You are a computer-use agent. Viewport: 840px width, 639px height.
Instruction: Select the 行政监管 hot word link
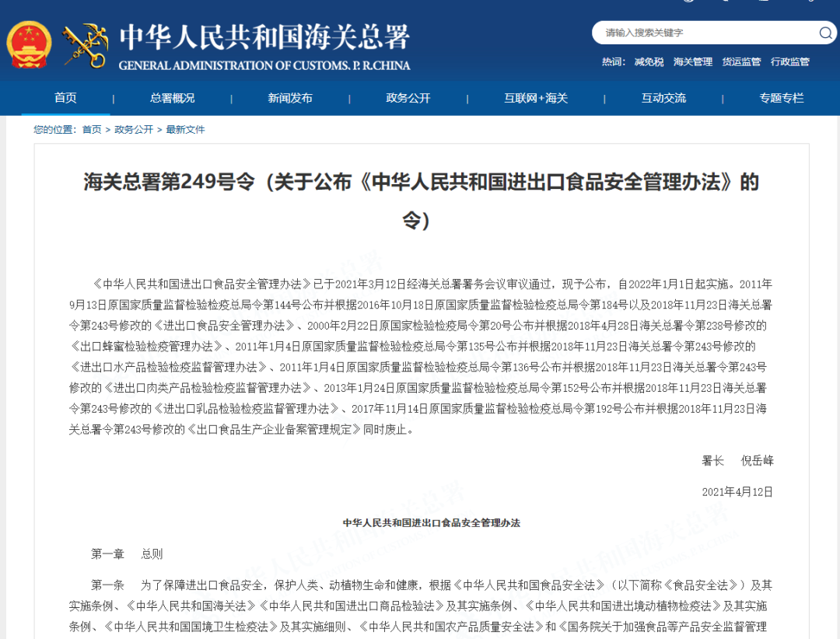(790, 62)
